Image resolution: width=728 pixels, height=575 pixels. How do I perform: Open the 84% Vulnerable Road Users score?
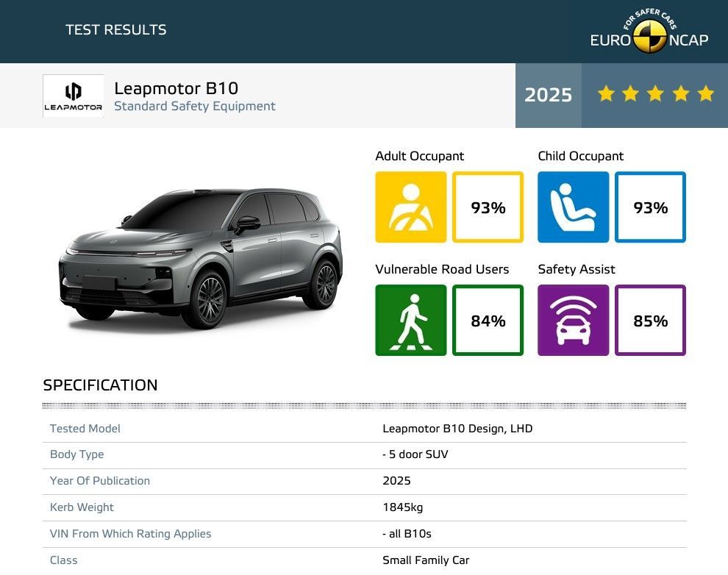tap(488, 320)
